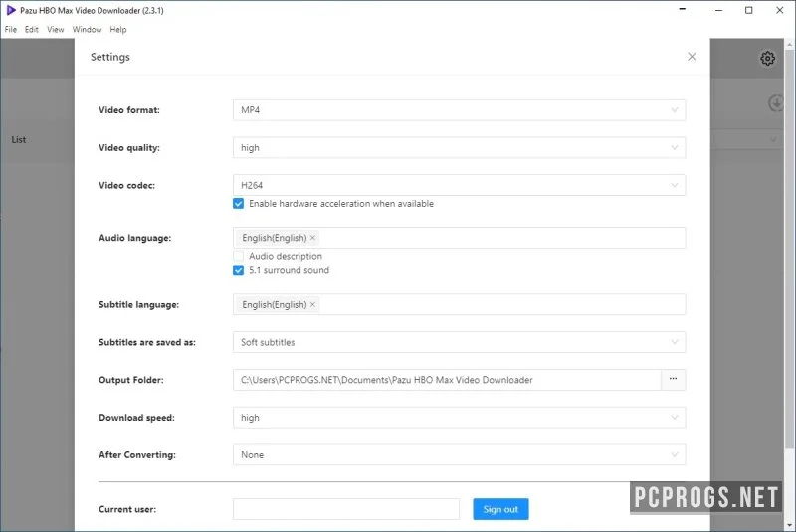The width and height of the screenshot is (796, 532).
Task: Open the Video quality dropdown
Action: point(459,147)
